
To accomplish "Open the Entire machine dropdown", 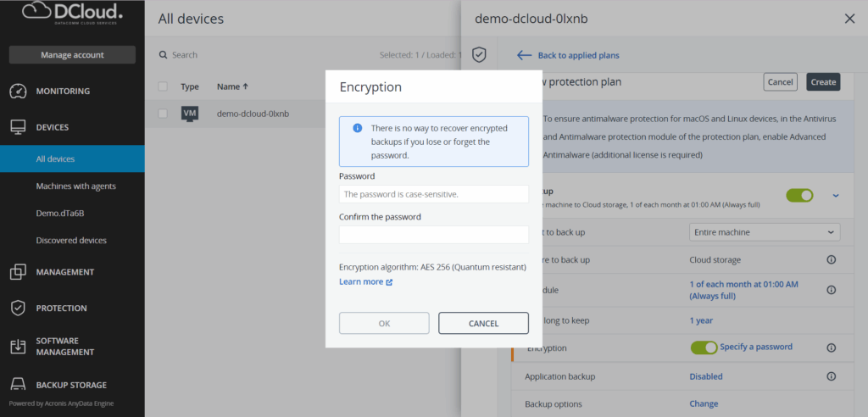I will pyautogui.click(x=765, y=232).
